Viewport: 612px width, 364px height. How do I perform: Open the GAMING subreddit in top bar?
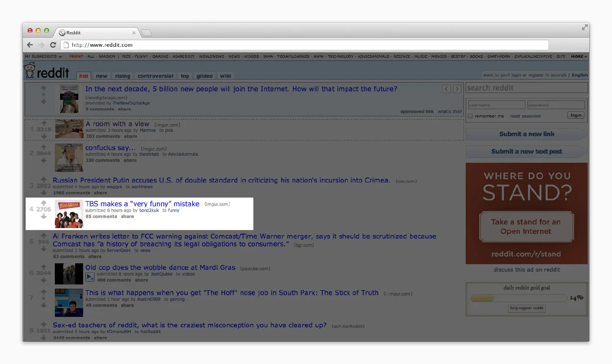tap(160, 57)
